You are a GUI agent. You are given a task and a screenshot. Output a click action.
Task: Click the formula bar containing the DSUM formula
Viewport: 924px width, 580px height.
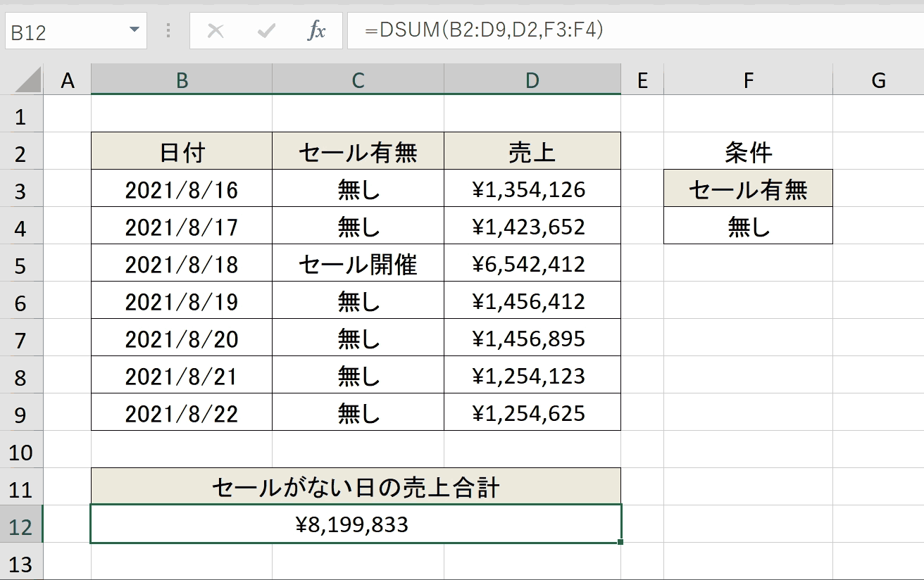point(635,31)
